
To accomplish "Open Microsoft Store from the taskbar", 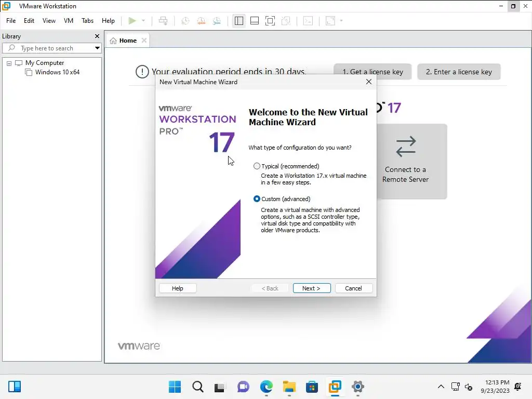I will [x=312, y=387].
